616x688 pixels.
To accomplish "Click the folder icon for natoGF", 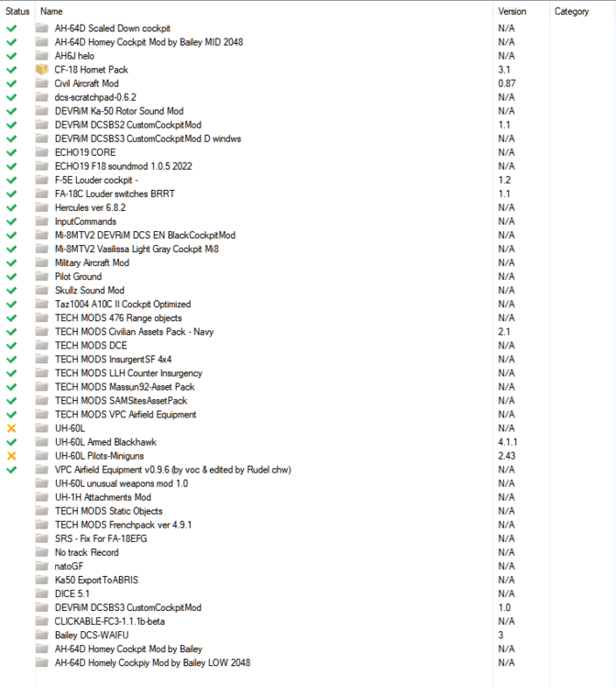I will (42, 566).
